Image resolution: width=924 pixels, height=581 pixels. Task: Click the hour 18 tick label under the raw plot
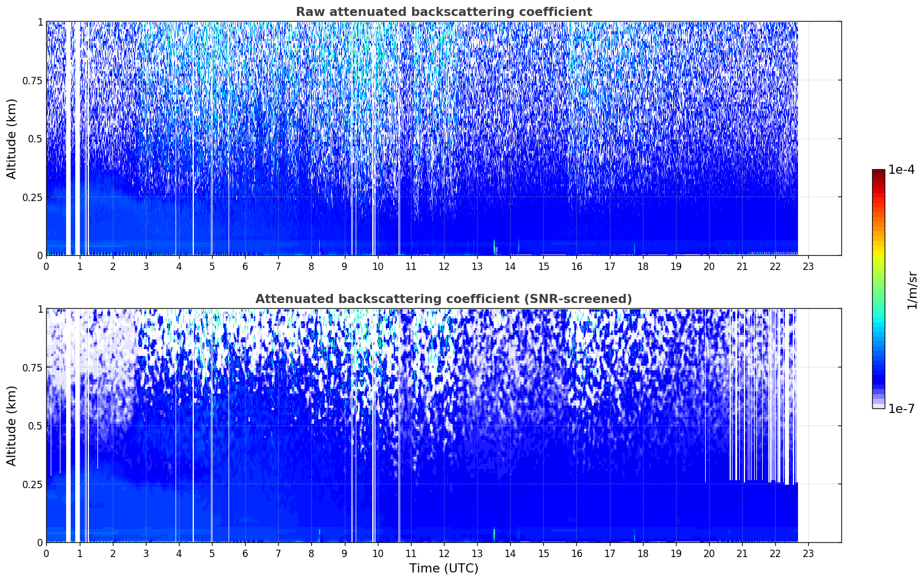pyautogui.click(x=643, y=267)
